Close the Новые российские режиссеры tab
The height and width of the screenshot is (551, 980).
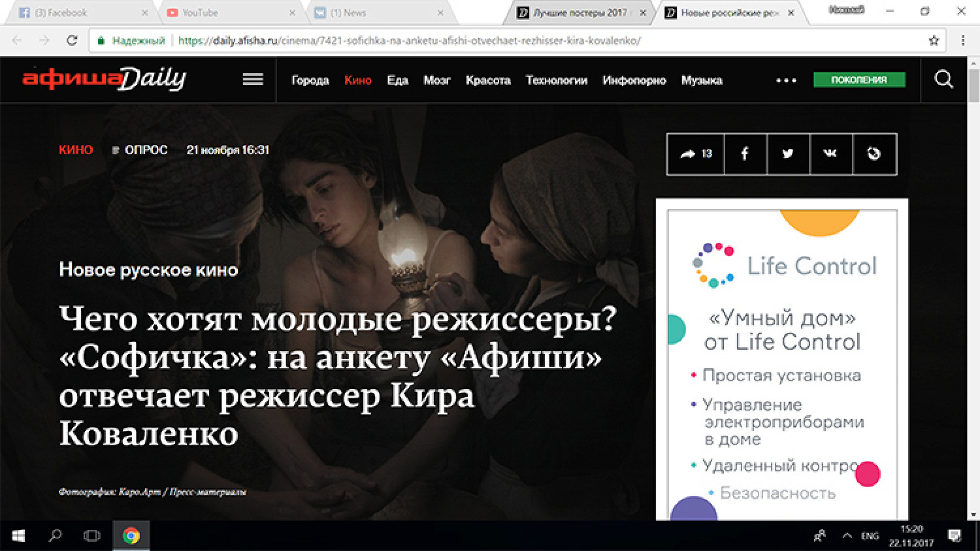791,12
